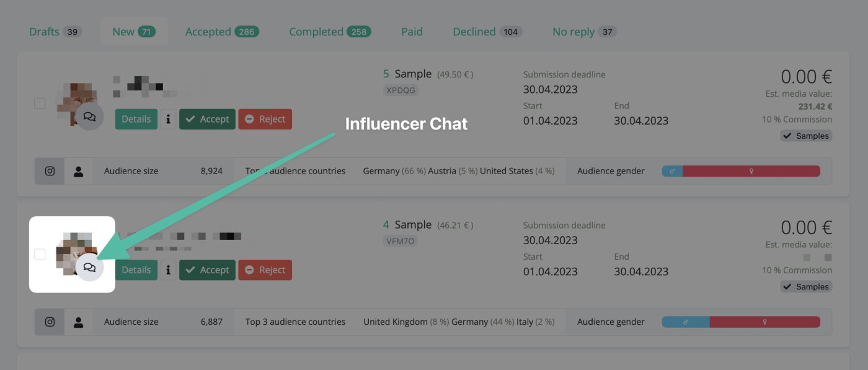Click Instagram icon in second audience row

[50, 322]
